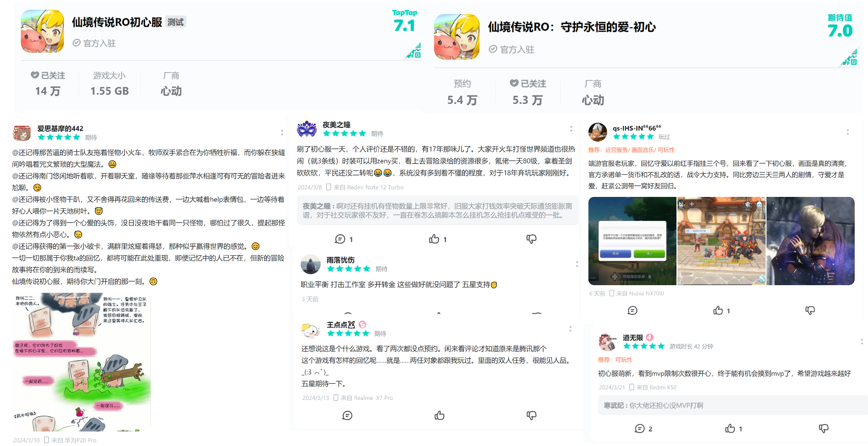Select 来自 Nubia NX709J device label
Screen dimensions: 868x446
pos(637,293)
